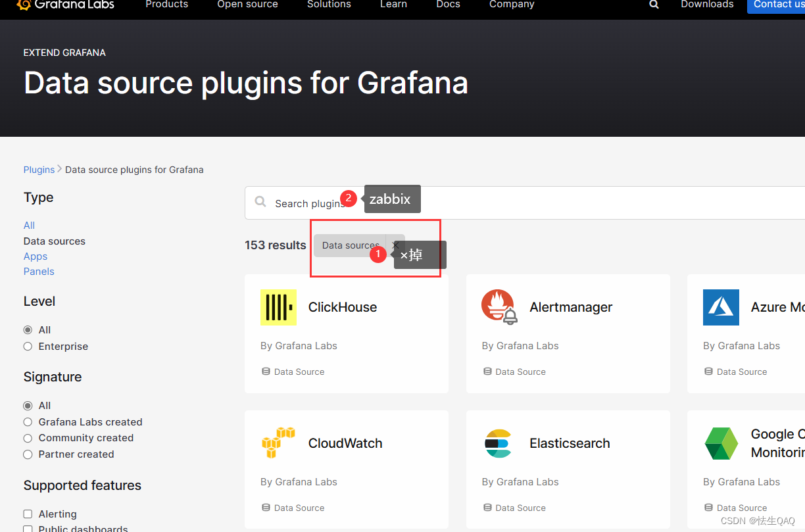Click database icon on Google Cloud card
Viewport: 805px width, 532px height.
[x=708, y=508]
